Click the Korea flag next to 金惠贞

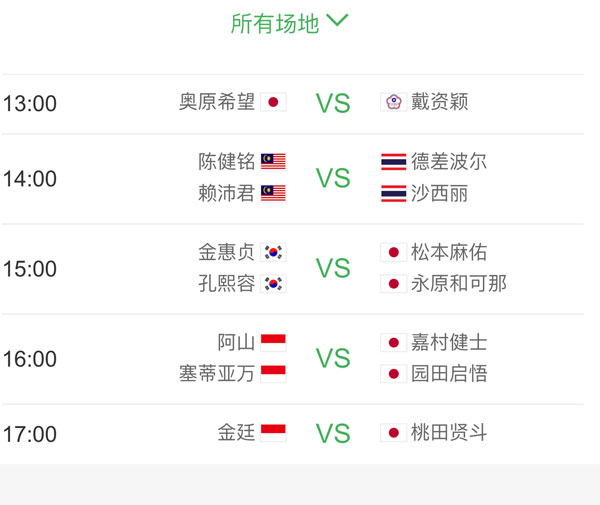(x=273, y=252)
